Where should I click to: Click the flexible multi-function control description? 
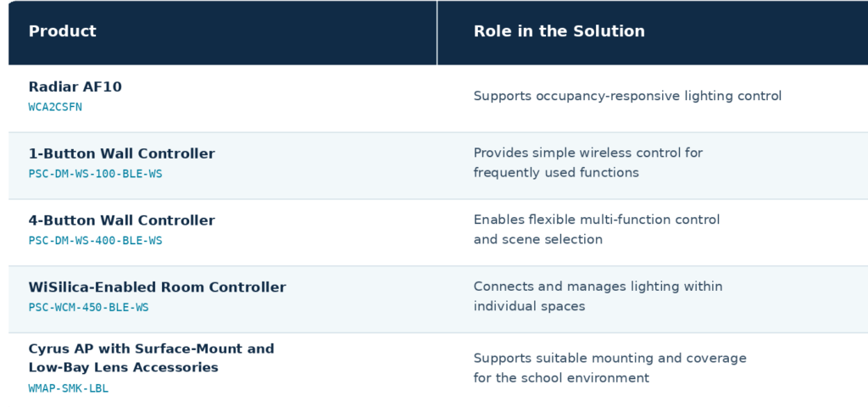click(x=597, y=230)
